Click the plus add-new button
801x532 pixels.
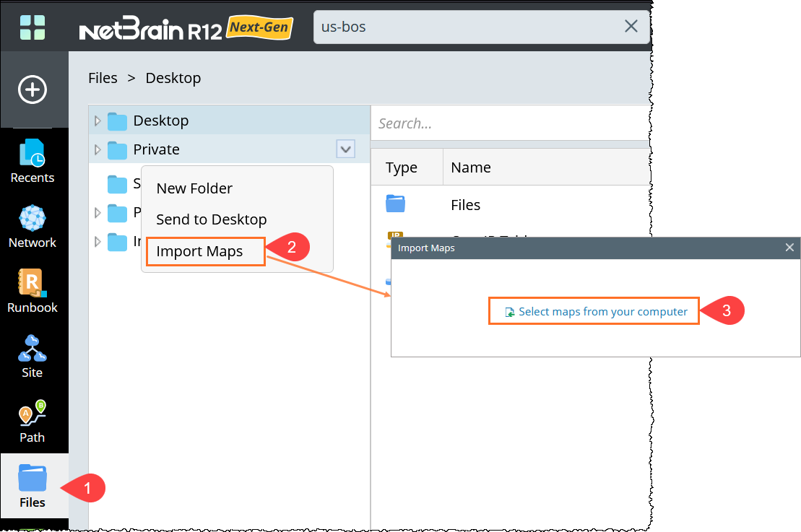point(33,90)
